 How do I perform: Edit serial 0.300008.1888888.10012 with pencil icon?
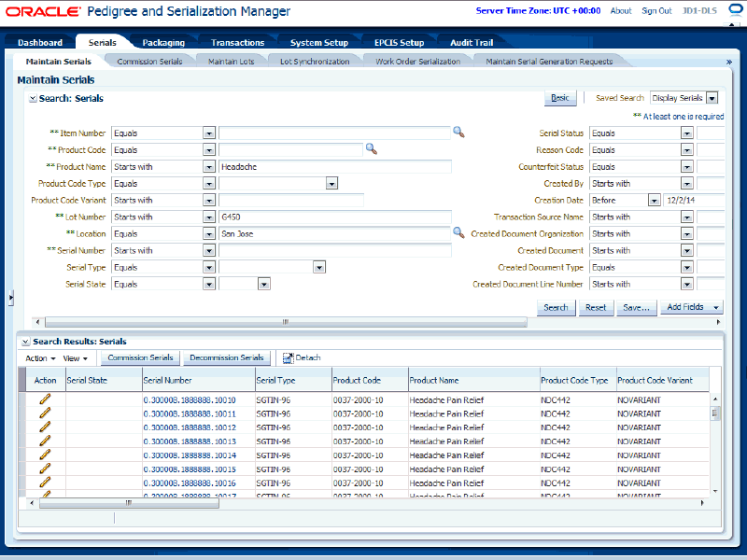tap(45, 427)
